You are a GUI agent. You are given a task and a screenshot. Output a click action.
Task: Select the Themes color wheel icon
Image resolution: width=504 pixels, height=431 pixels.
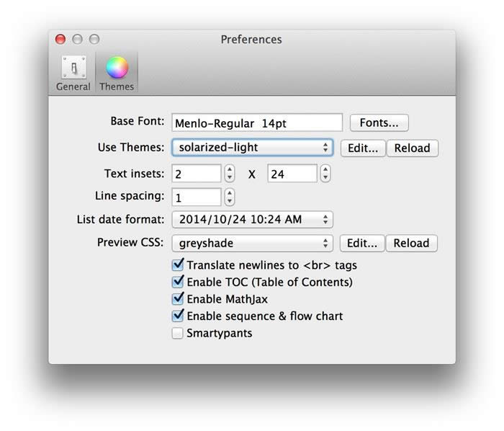117,73
